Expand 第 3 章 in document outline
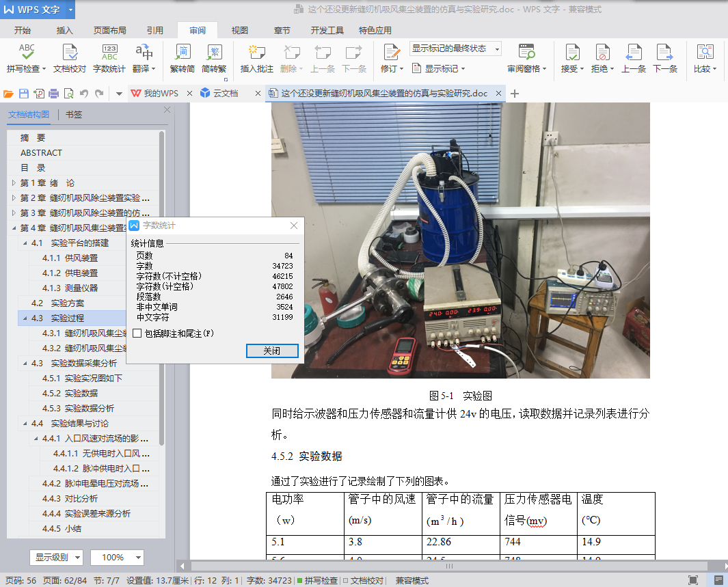The image size is (728, 587). point(14,213)
